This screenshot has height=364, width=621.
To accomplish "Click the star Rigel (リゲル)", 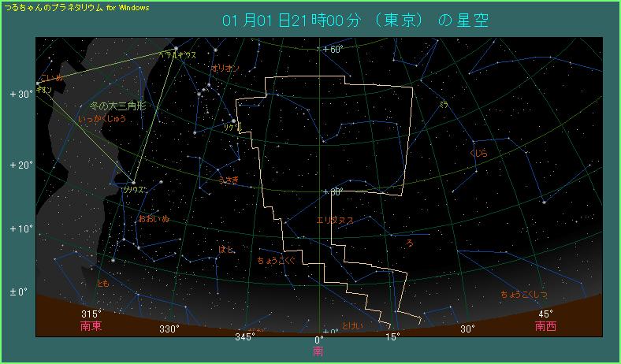I will point(235,121).
